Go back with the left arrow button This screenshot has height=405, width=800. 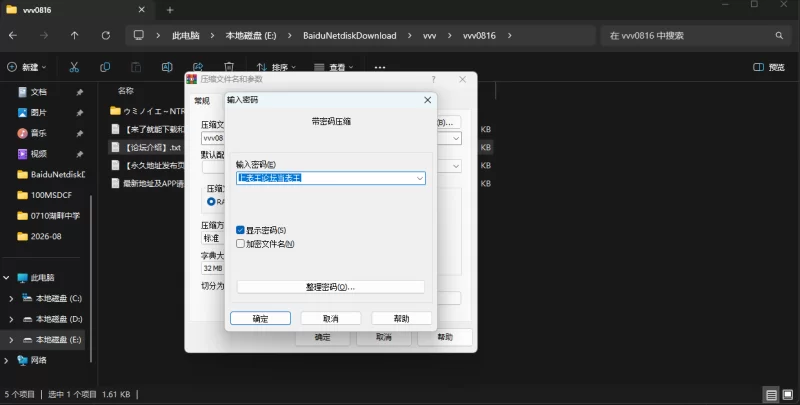pos(13,35)
